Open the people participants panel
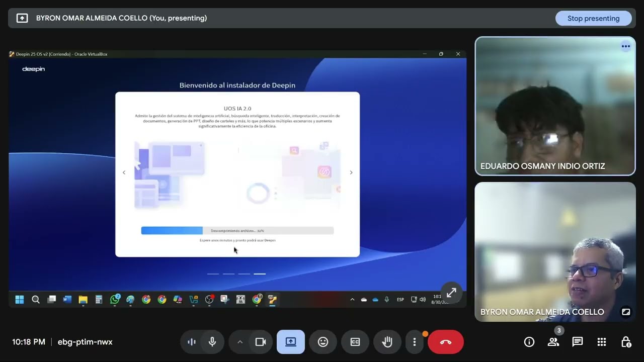Image resolution: width=644 pixels, height=362 pixels. pos(553,342)
